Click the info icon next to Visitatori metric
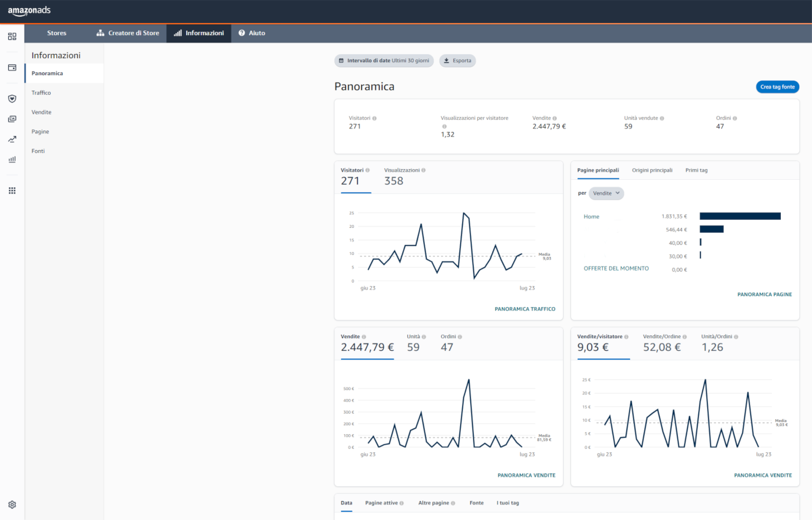This screenshot has height=520, width=812. (374, 118)
